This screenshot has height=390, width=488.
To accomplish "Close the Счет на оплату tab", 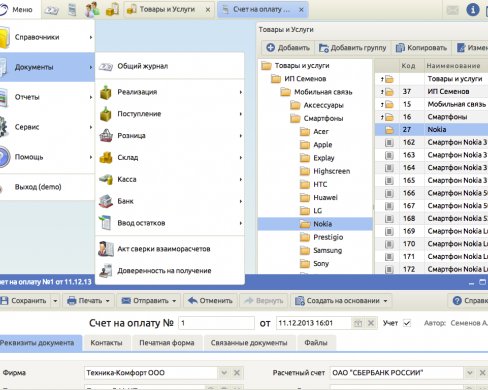I will 301,10.
